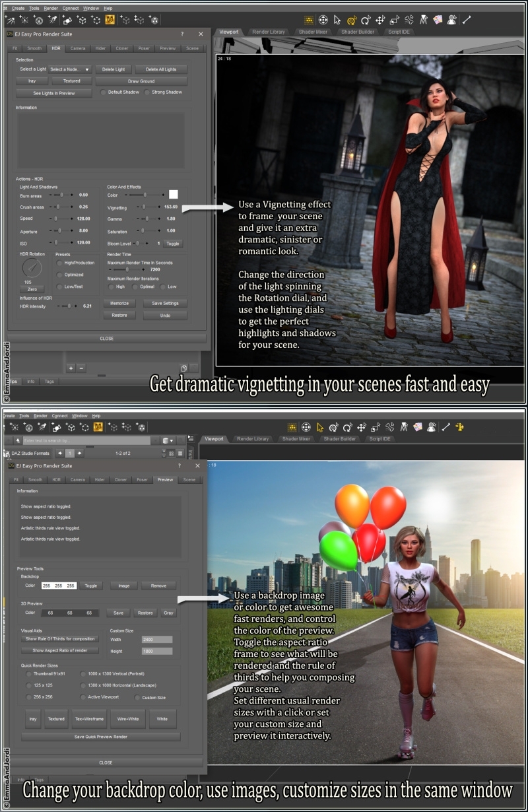
Task: Click the HDR Intensity slider
Action: coord(68,306)
